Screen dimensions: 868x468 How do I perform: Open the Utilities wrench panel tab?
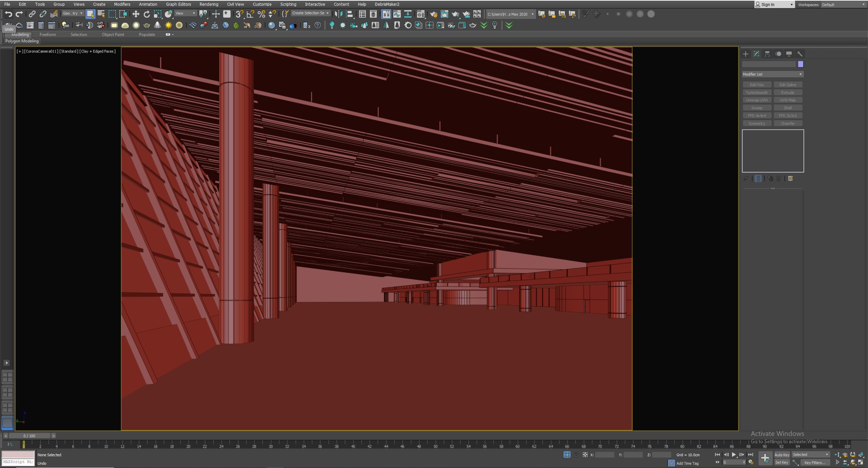click(800, 54)
